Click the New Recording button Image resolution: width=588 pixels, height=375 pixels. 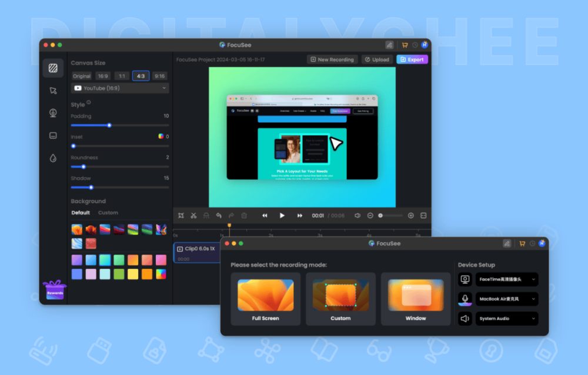point(332,59)
